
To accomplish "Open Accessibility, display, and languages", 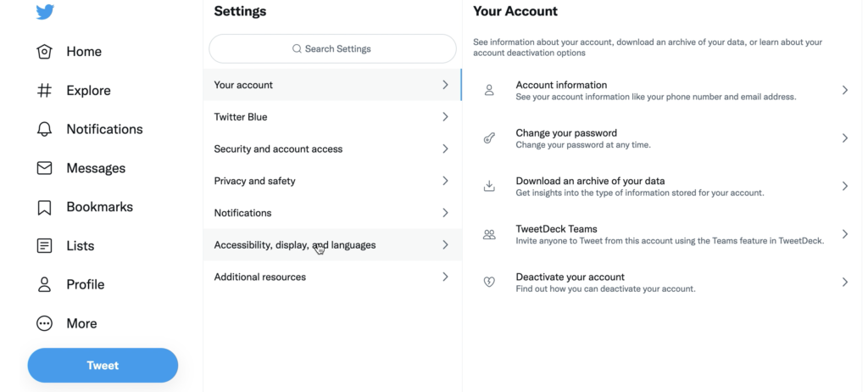I will point(332,244).
